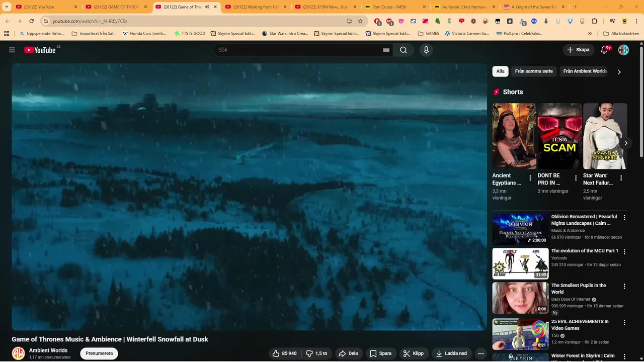Open the Ambient Worlds channel name link
Viewport: 644px width, 362px height.
click(x=48, y=350)
